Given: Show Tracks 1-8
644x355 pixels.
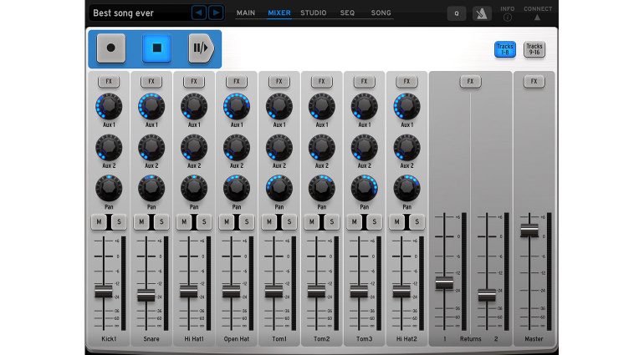Looking at the screenshot, I should point(504,49).
